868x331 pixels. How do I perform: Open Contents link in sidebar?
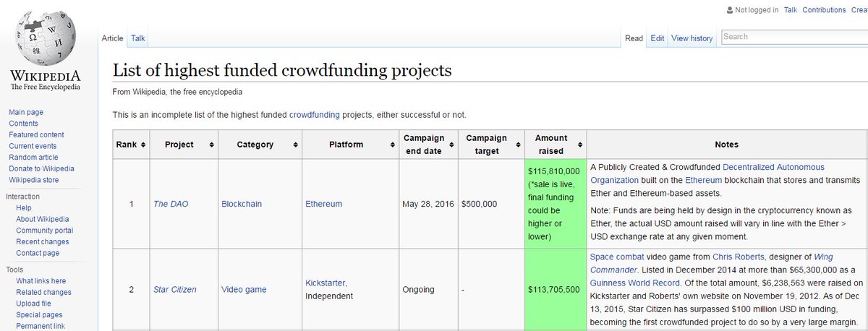tap(23, 124)
